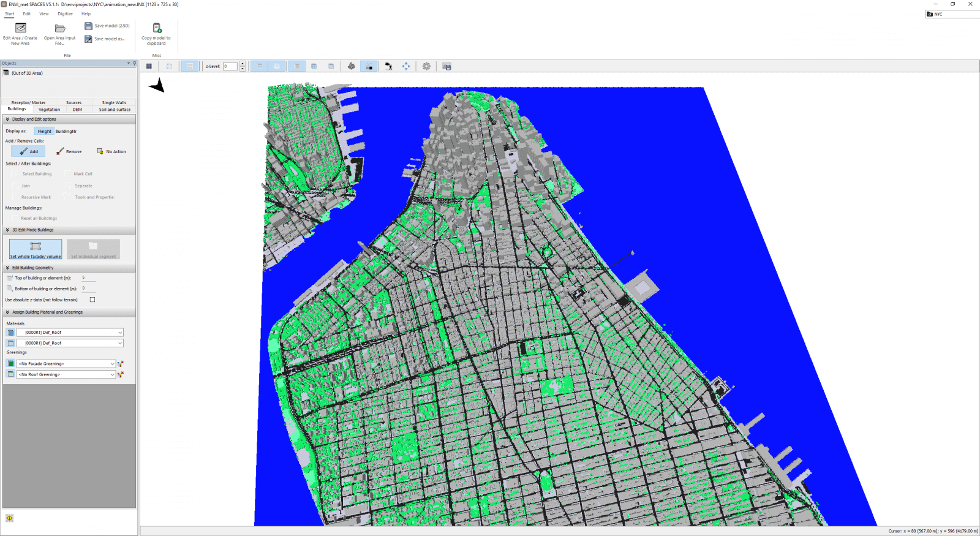Screen dimensions: 980x536
Task: Open the Digitize menu
Action: 65,13
